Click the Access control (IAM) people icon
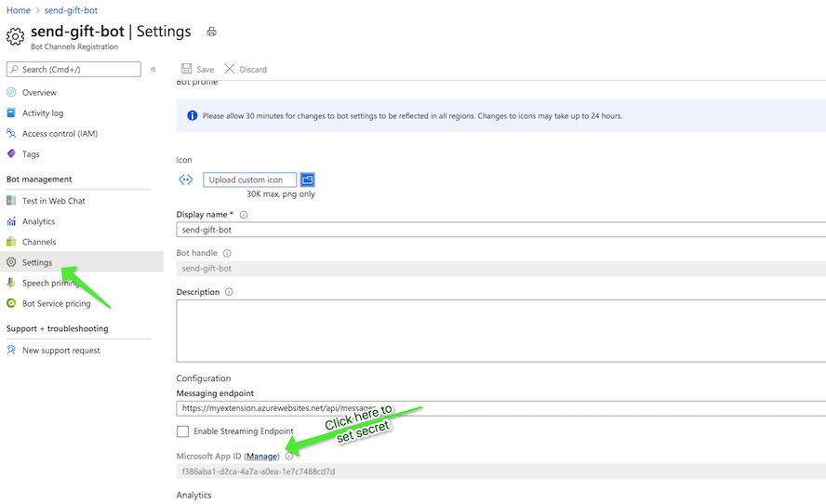The width and height of the screenshot is (826, 504). (x=11, y=133)
